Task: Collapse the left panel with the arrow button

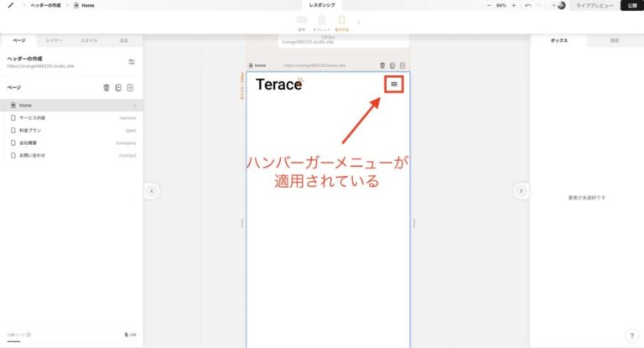Action: [152, 191]
